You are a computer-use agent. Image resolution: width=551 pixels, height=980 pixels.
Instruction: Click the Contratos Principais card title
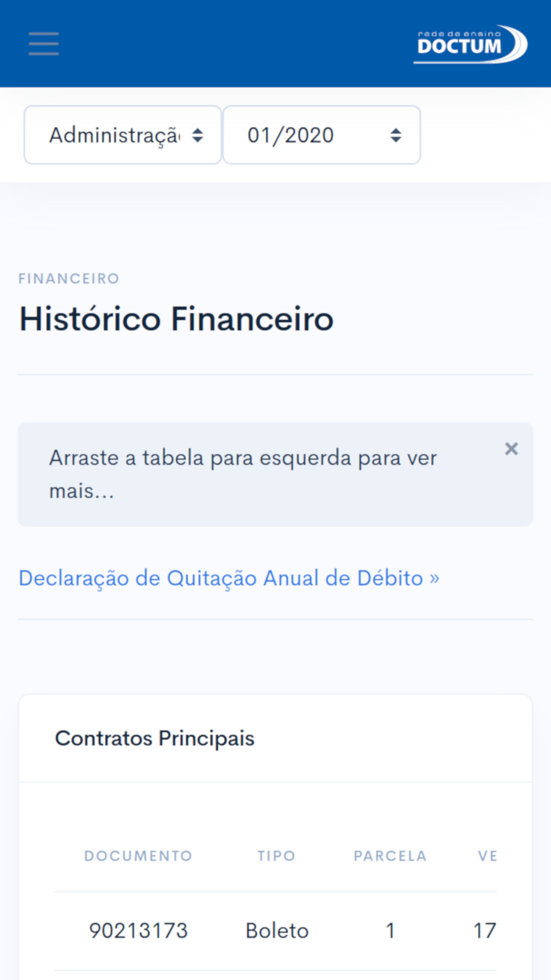[x=155, y=739]
